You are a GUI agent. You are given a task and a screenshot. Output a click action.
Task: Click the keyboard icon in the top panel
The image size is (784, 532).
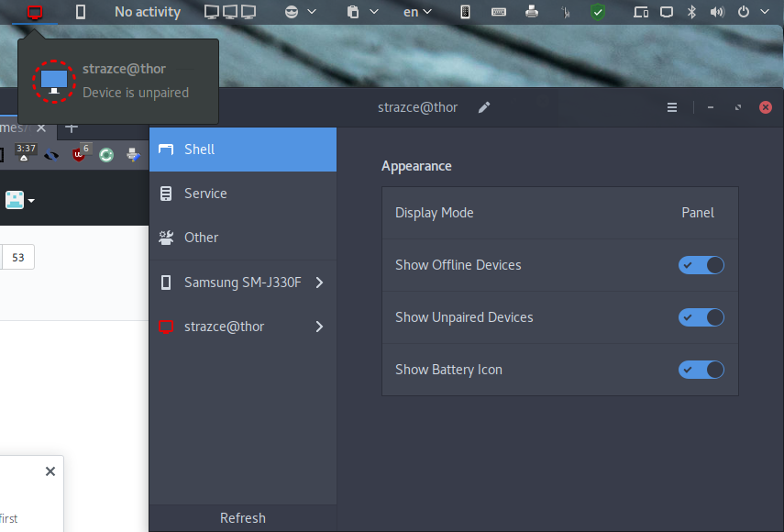[x=499, y=12]
